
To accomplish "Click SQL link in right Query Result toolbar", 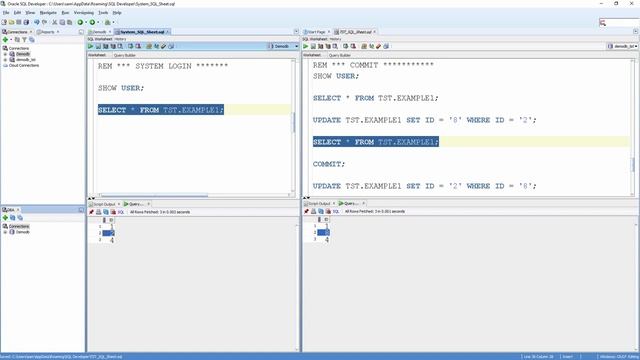I will [x=336, y=211].
